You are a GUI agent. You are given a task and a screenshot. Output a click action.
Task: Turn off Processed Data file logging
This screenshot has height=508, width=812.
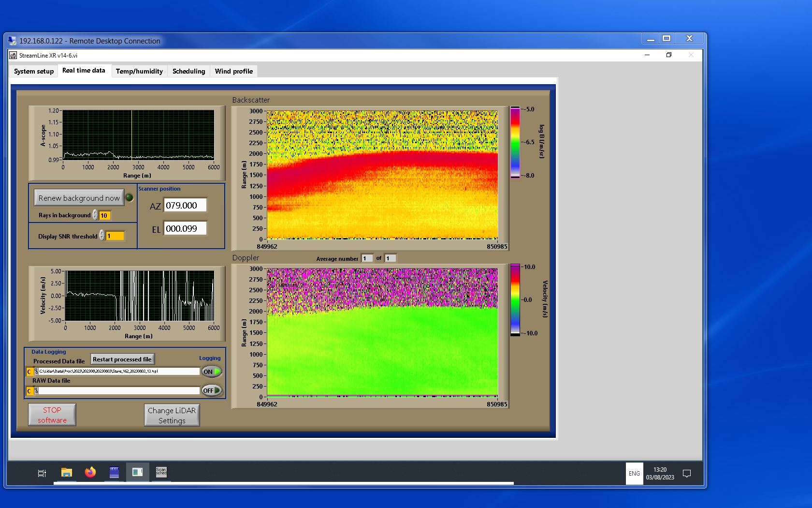click(x=212, y=372)
